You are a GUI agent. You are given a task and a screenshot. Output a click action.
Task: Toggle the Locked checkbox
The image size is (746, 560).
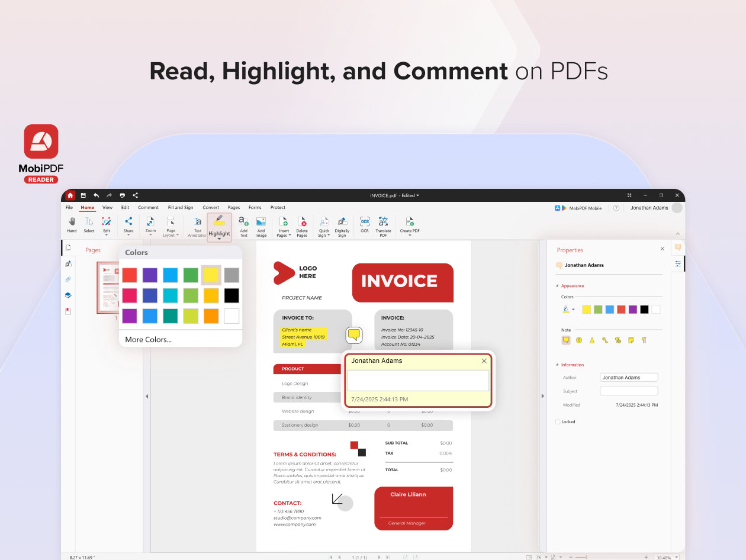tap(558, 422)
